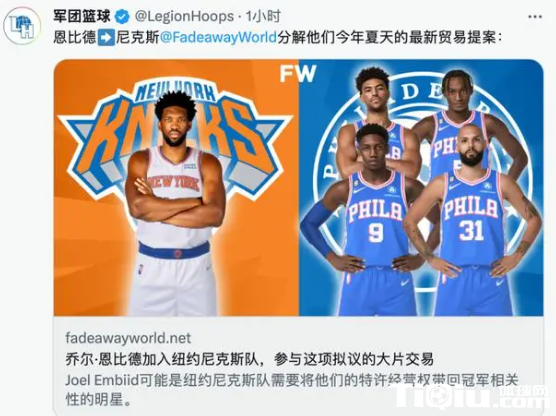Open the 乔尔·恩比德加入纽约尼克斯队 headline
This screenshot has height=416, width=556.
(250, 359)
